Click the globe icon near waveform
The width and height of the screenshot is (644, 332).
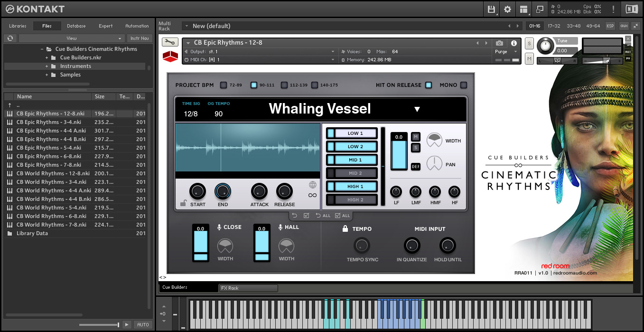(312, 185)
